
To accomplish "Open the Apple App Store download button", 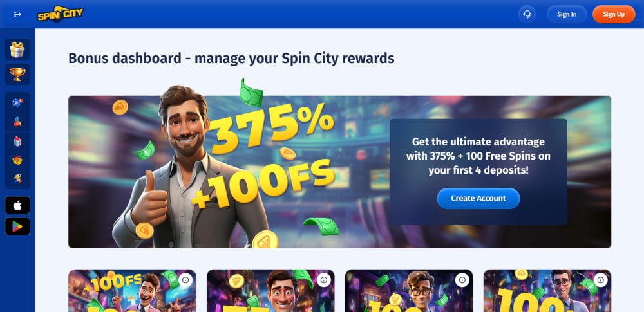I will click(x=17, y=205).
